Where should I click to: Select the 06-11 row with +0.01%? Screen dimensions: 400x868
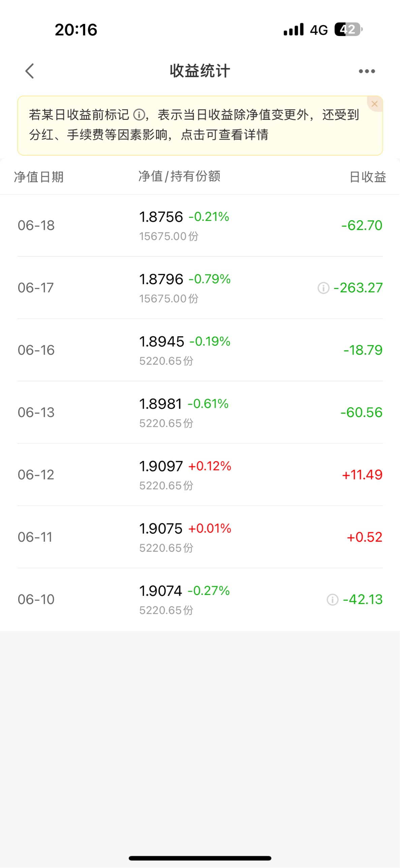pos(200,537)
